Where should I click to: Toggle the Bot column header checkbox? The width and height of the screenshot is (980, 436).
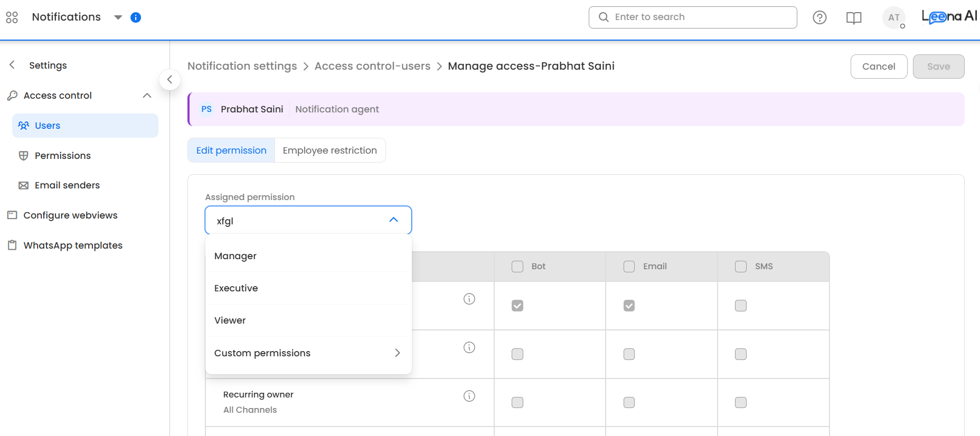[517, 267]
